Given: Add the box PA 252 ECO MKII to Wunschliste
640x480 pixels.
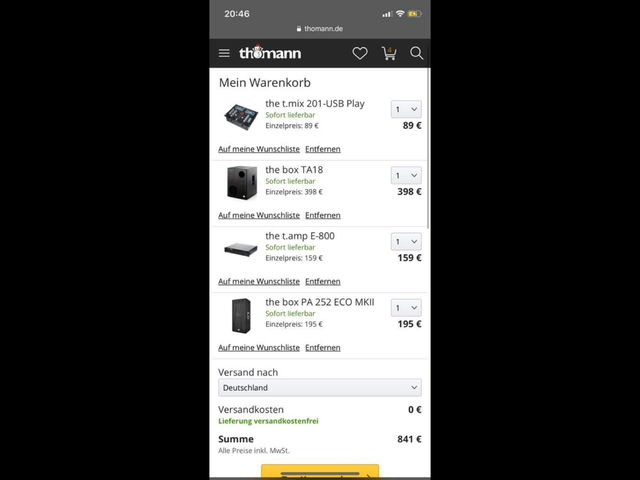Looking at the screenshot, I should tap(259, 347).
